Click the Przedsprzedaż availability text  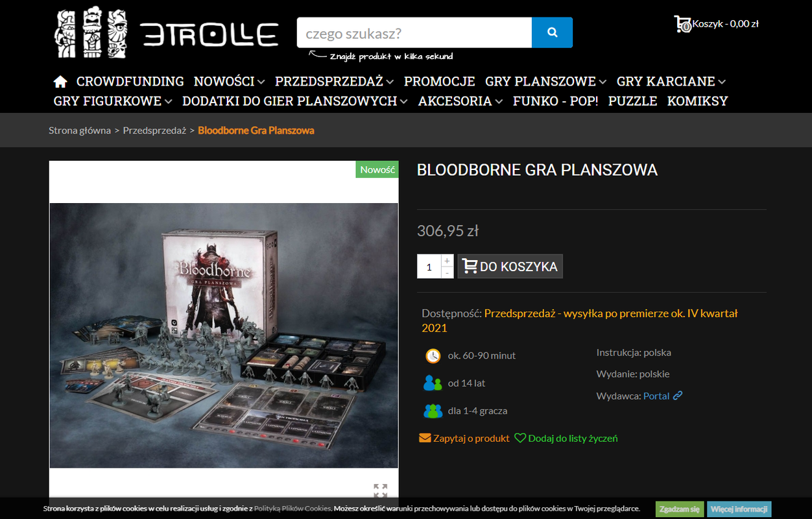(x=580, y=320)
